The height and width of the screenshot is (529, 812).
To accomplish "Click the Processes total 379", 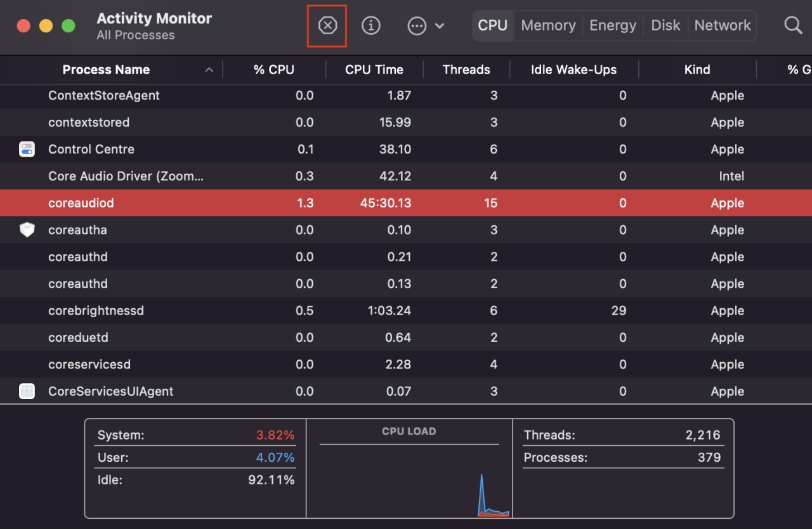I will pyautogui.click(x=709, y=457).
